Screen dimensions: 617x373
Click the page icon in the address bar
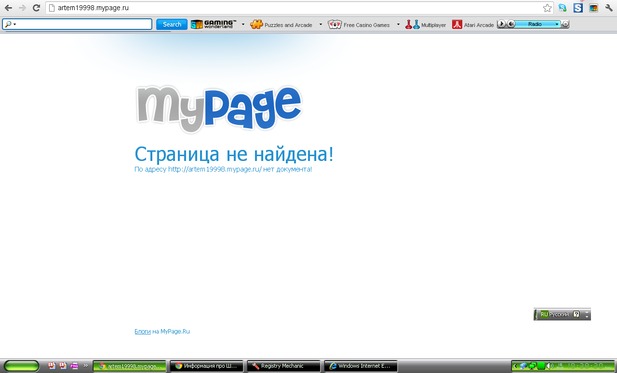(52, 8)
